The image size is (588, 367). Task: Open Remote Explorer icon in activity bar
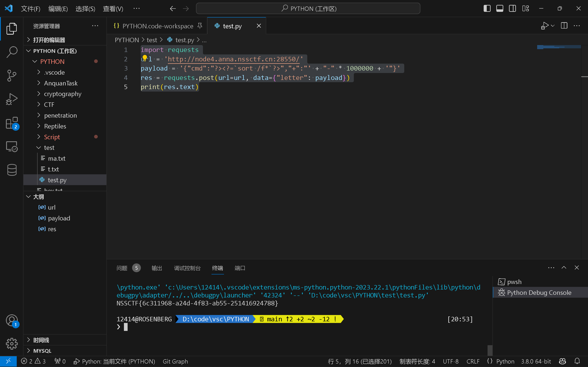point(11,147)
